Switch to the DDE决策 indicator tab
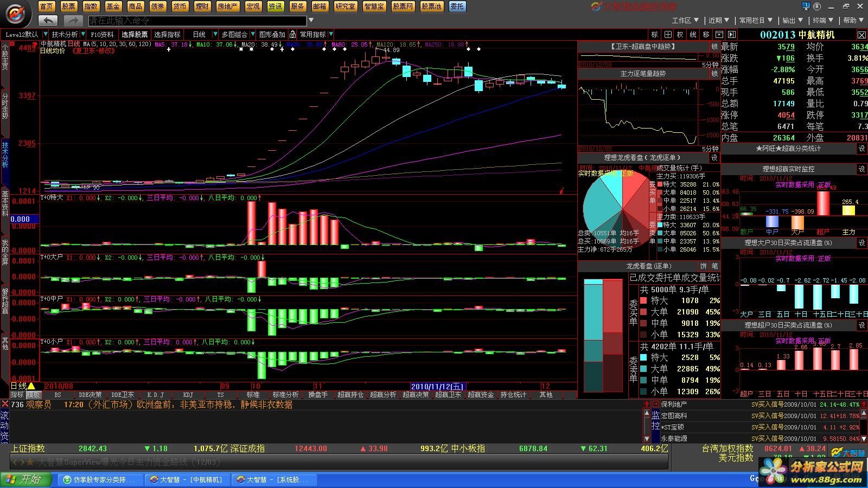Viewport: 868px width, 488px height. tap(90, 395)
